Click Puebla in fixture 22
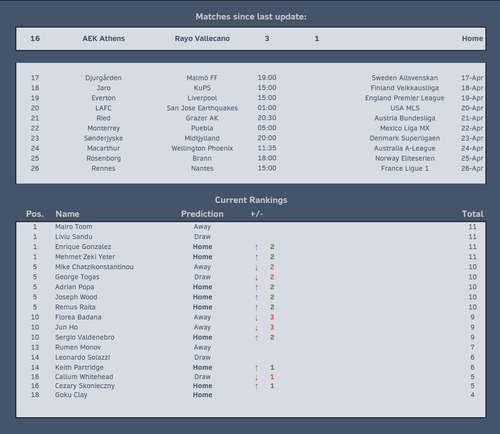Screen dimensions: 500x434 202,128
